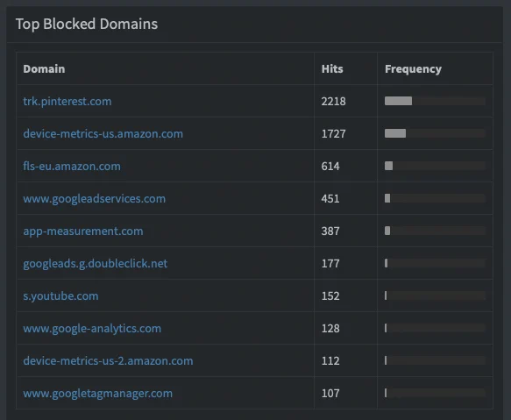Open the s.youtube.com domain link

click(60, 295)
